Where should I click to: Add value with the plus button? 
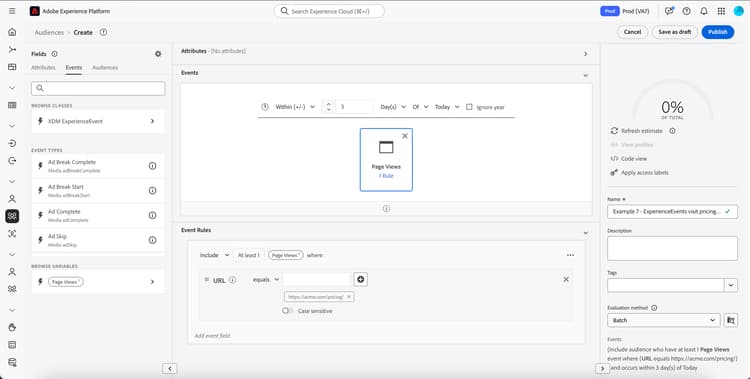361,279
